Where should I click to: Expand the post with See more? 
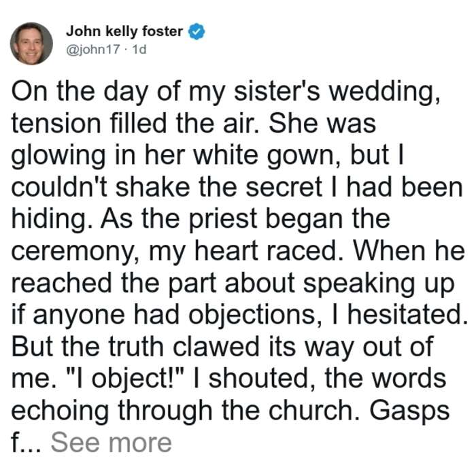point(111,443)
